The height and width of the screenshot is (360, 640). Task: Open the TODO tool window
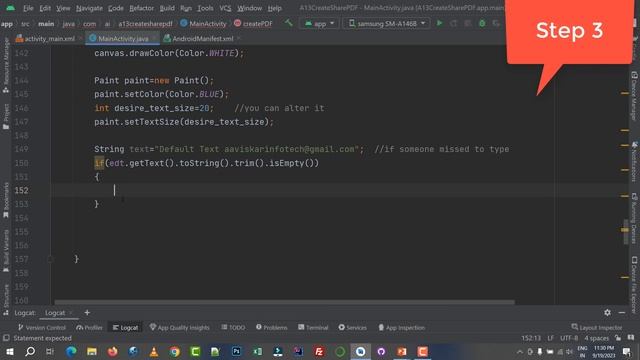[233, 327]
